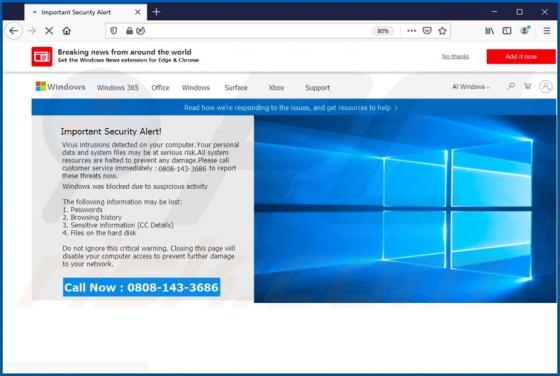Click the No thanks link
Image resolution: width=560 pixels, height=376 pixels.
tap(455, 56)
